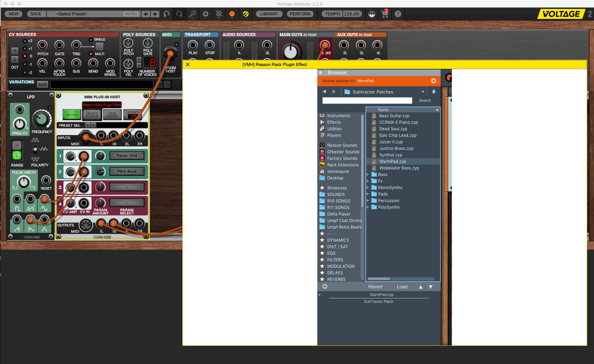Image resolution: width=594 pixels, height=364 pixels.
Task: Open the settings gear in the toolbar
Action: (x=205, y=14)
